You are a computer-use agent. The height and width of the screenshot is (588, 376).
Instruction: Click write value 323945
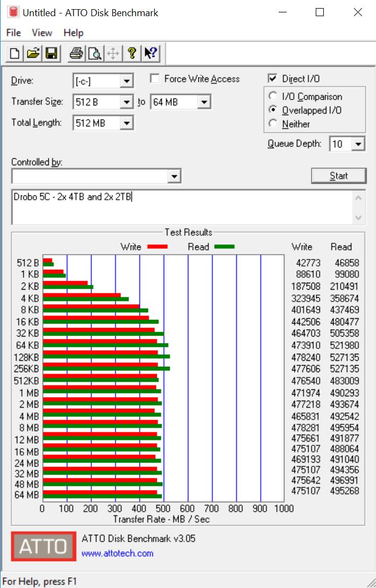click(x=306, y=298)
